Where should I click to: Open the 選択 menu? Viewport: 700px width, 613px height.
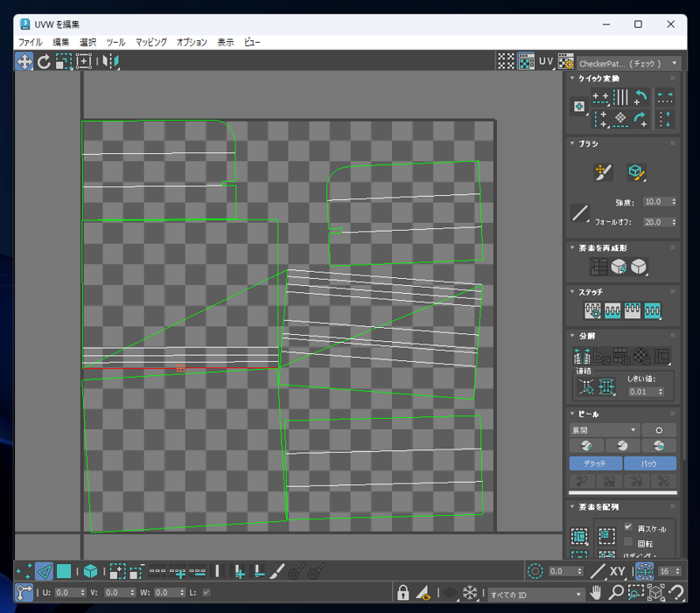[88, 42]
